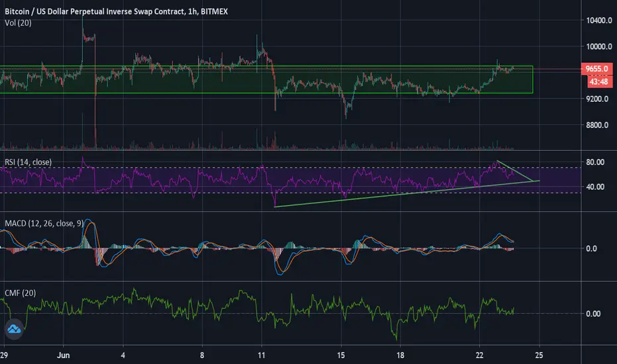Click the 11 date label on time axis
617x364 pixels.
coord(261,355)
